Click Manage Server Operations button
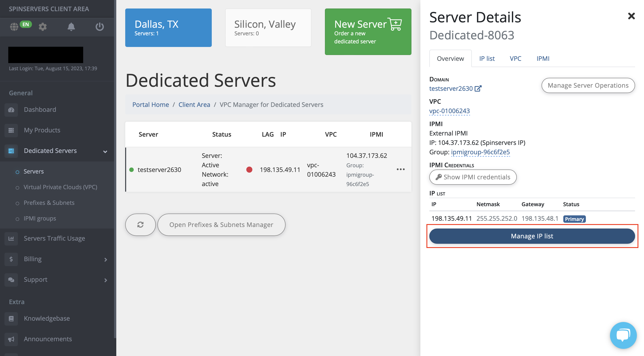644x356 pixels. coord(588,85)
